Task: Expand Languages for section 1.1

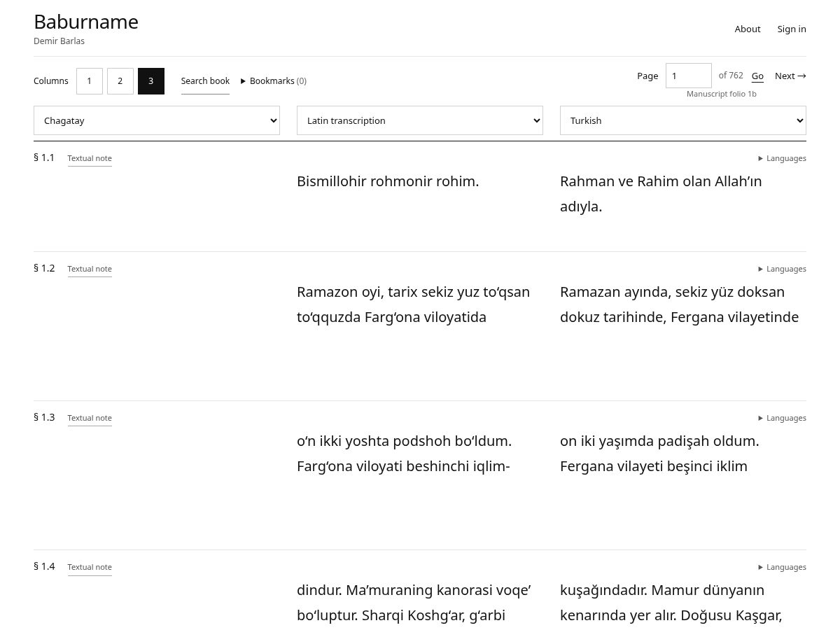Action: click(782, 158)
